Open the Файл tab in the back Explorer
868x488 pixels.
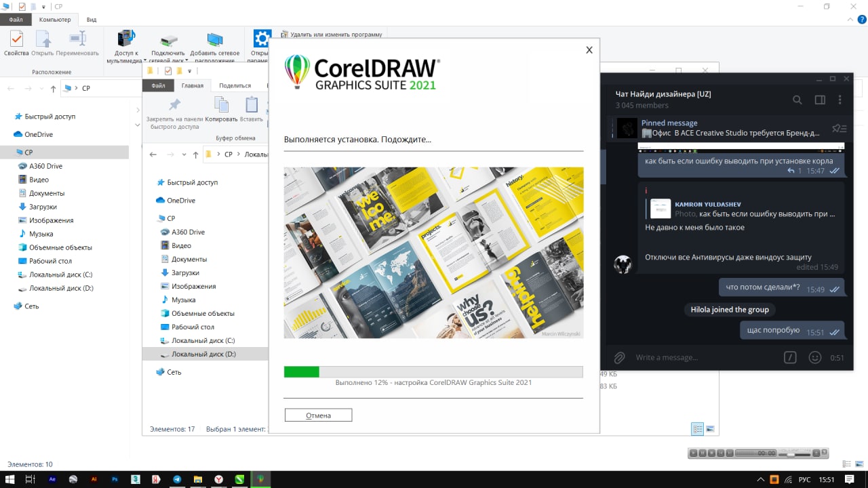(x=16, y=20)
